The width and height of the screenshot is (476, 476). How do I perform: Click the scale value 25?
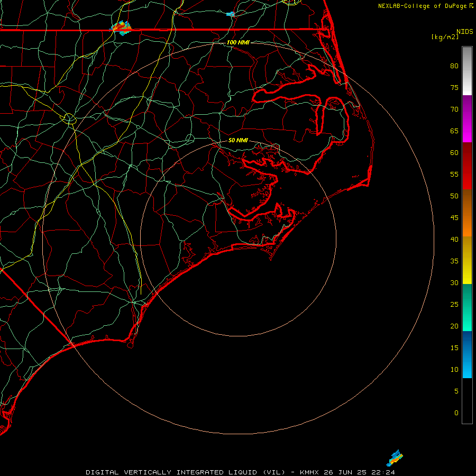(454, 305)
